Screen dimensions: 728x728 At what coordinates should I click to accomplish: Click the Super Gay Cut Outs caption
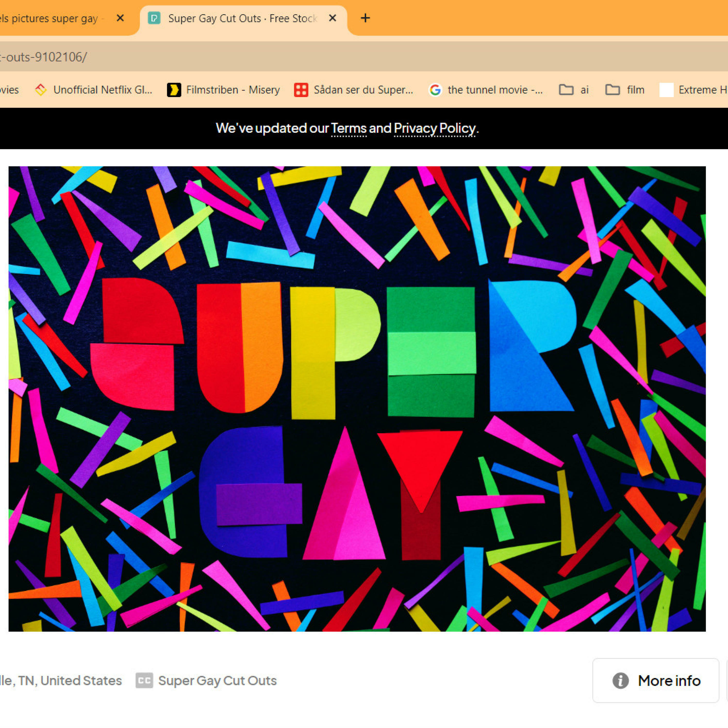pos(217,680)
